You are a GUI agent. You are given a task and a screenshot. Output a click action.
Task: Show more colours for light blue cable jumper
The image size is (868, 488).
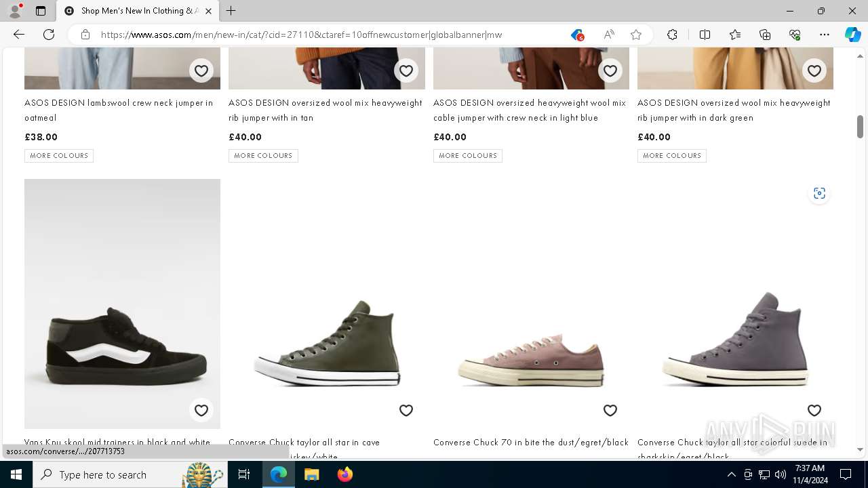468,156
